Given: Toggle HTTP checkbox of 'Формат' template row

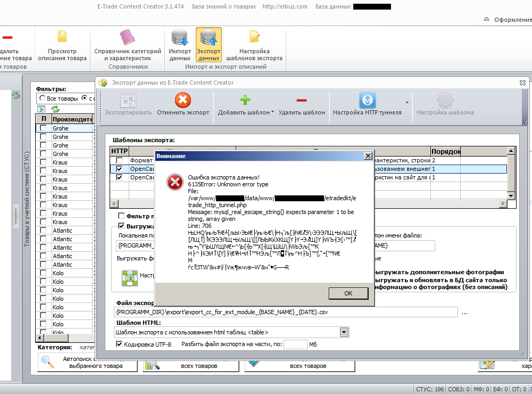Looking at the screenshot, I should tap(119, 160).
